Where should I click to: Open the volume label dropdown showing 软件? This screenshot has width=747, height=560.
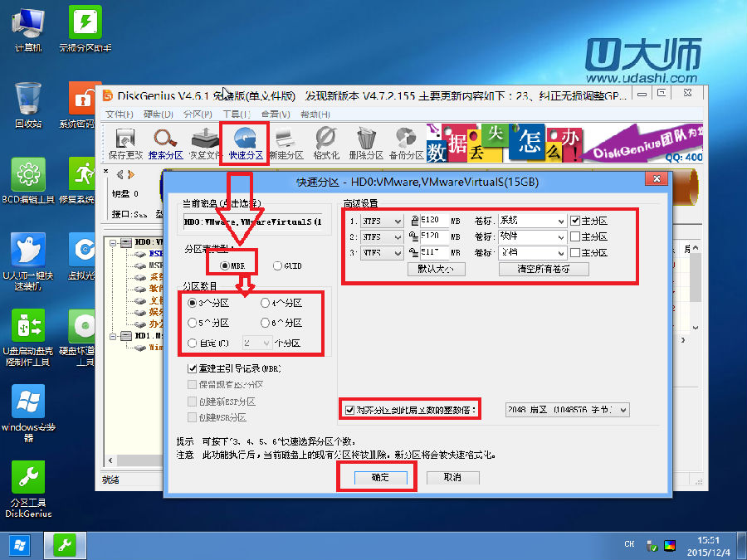point(532,236)
